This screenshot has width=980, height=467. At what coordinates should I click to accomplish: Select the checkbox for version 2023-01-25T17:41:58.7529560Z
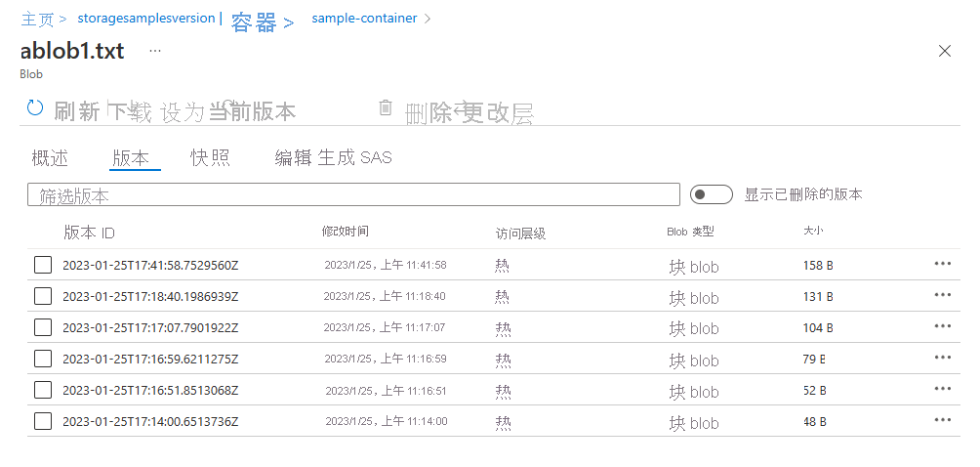(x=43, y=265)
